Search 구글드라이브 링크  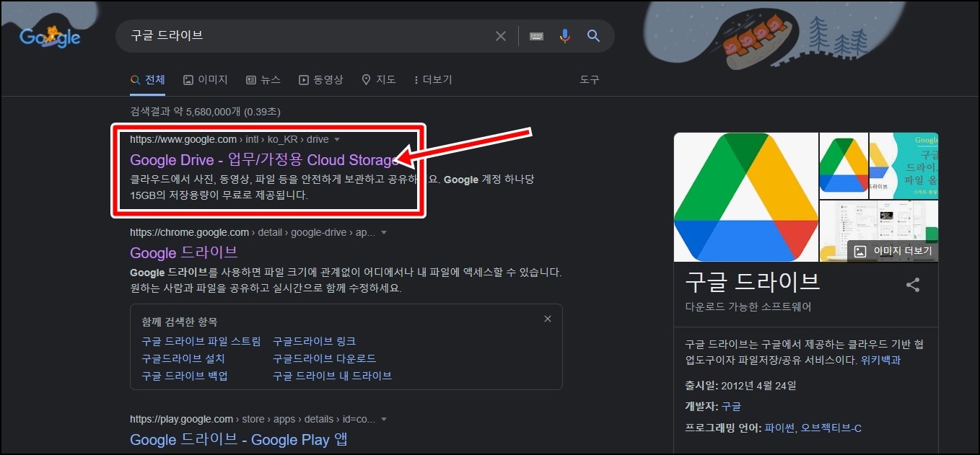pyautogui.click(x=314, y=341)
